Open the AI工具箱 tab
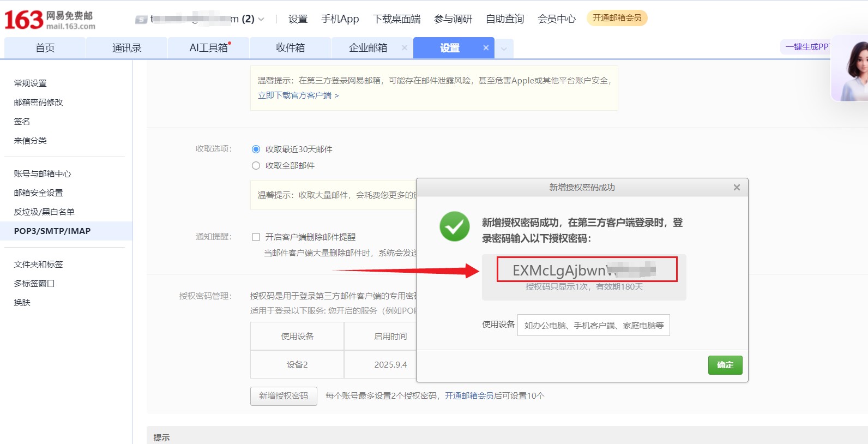Image resolution: width=868 pixels, height=444 pixels. [208, 48]
